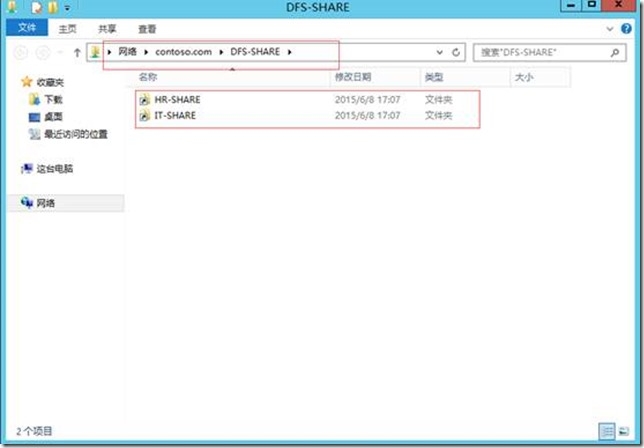Screen dimensions: 644x448
Task: Expand the ribbon with chevron arrow
Action: [610, 29]
